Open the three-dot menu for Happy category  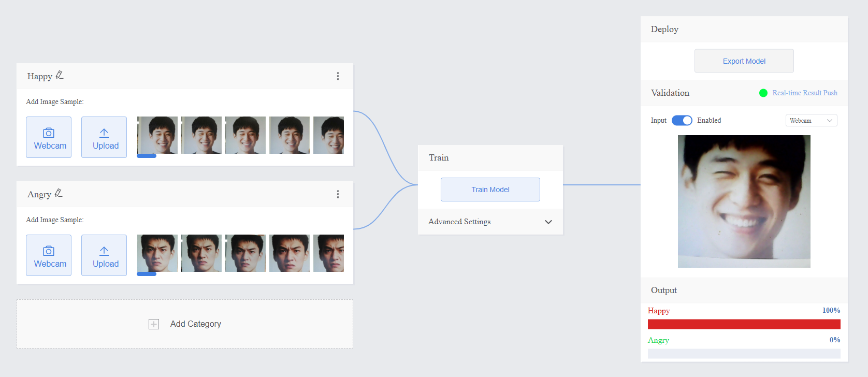point(338,76)
